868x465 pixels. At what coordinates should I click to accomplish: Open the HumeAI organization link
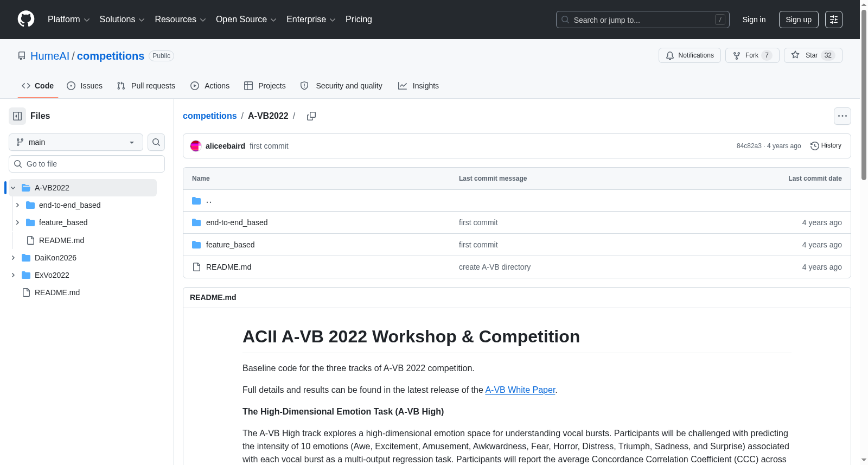50,56
